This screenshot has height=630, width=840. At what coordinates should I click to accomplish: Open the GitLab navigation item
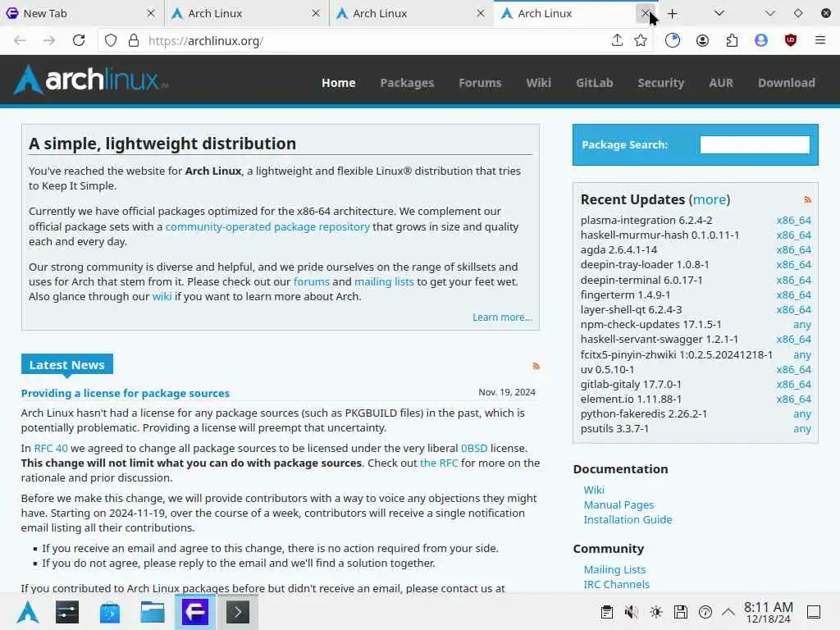[594, 83]
